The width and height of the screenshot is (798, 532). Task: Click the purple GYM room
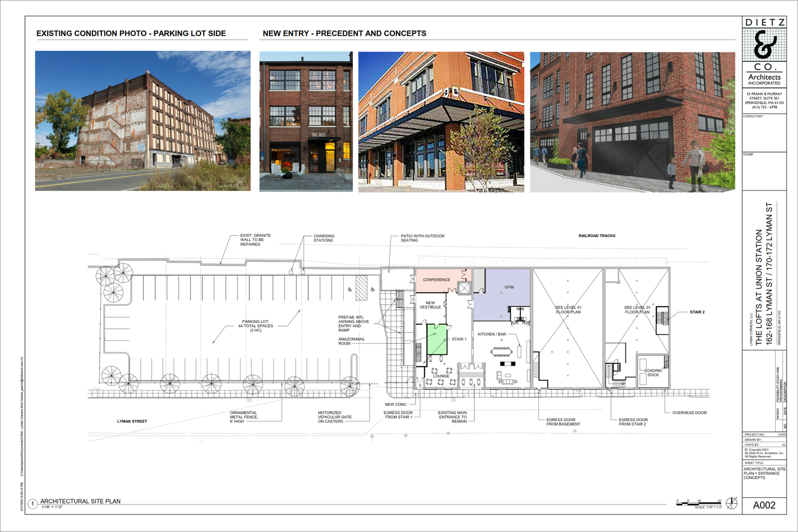coord(501,294)
